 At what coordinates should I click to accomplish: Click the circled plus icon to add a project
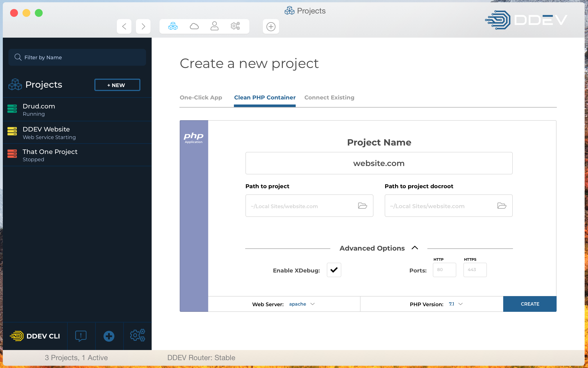point(271,26)
